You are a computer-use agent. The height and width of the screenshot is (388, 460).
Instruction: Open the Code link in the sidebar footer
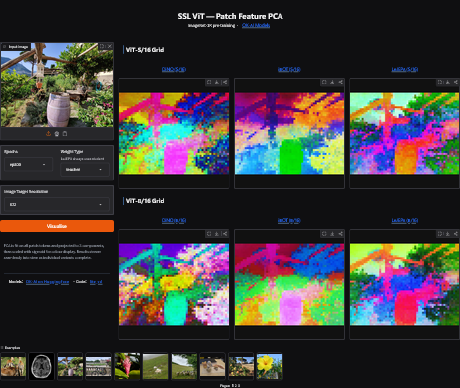[x=96, y=282]
